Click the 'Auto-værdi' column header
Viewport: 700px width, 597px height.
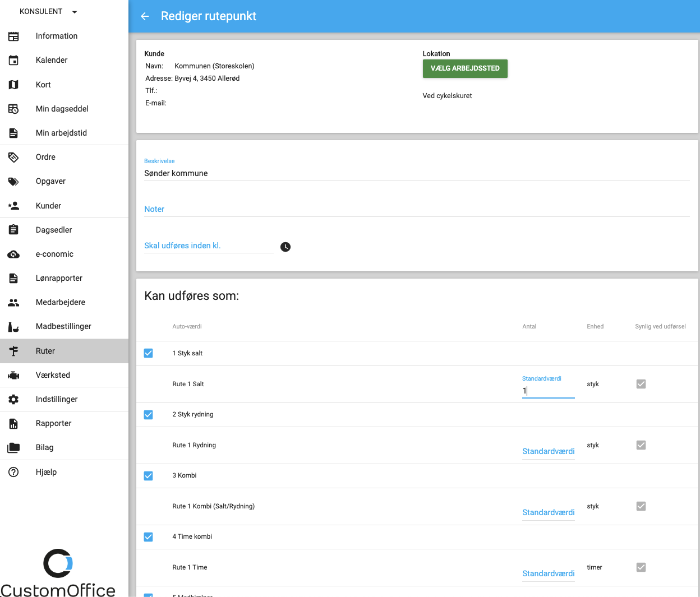pos(187,326)
